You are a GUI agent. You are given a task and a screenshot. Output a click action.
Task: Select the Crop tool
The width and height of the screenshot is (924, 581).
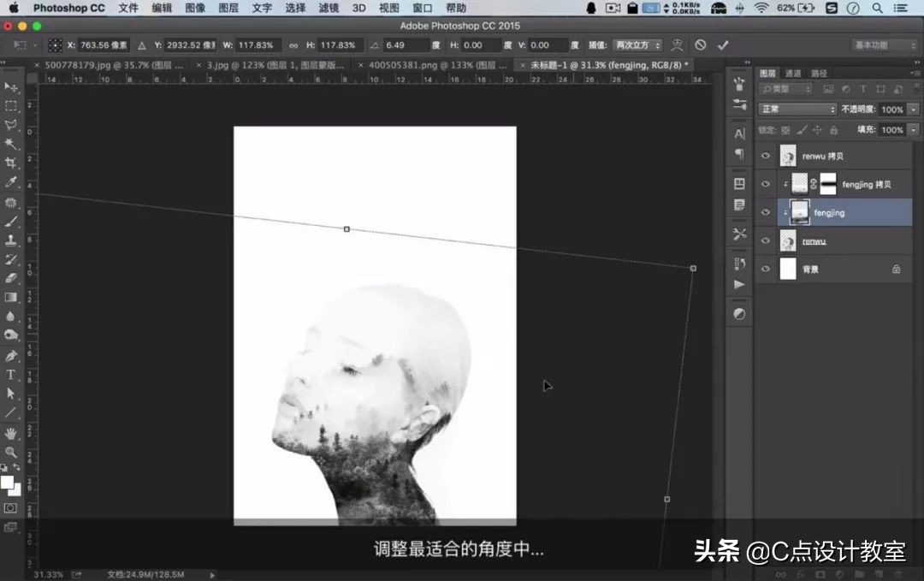(11, 163)
